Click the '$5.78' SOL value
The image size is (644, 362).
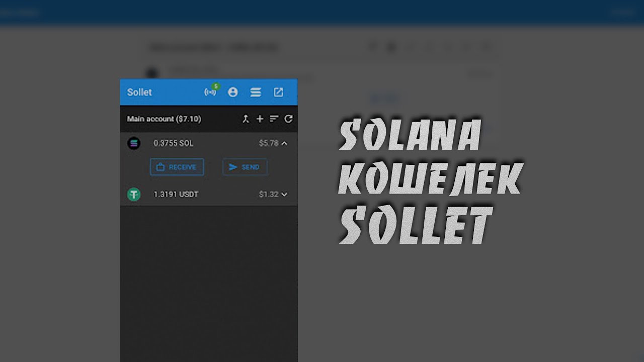coord(269,143)
